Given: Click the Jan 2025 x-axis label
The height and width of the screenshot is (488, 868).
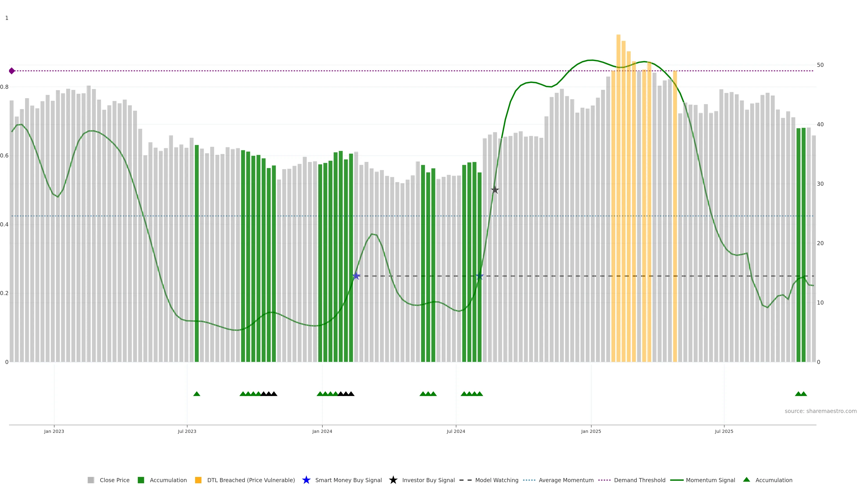Looking at the screenshot, I should point(591,431).
